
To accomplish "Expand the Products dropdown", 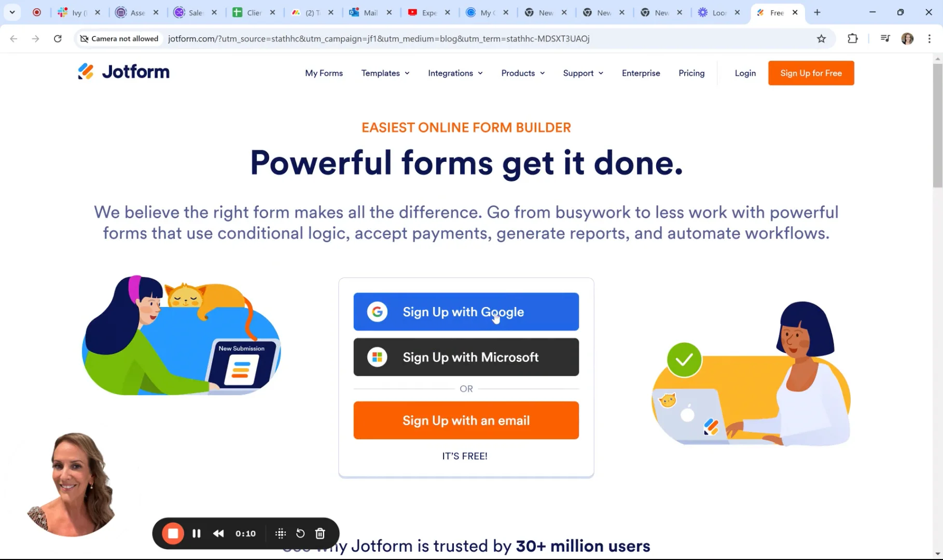I will tap(522, 73).
